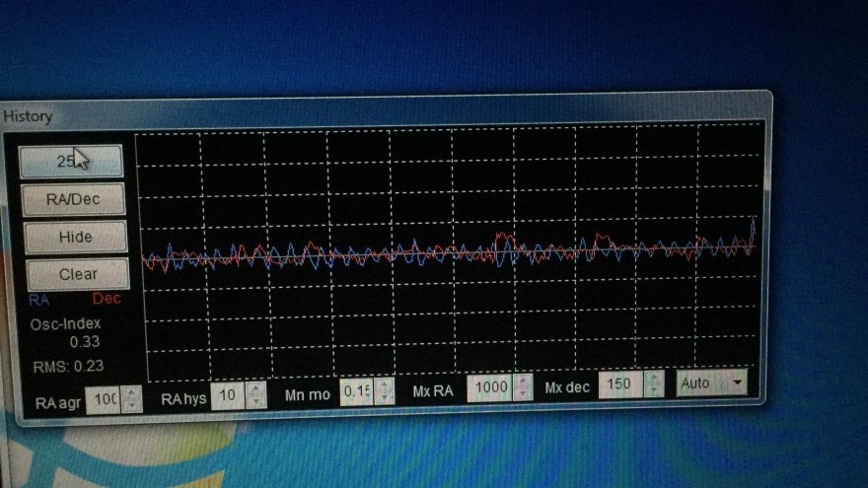Click the RA agr value field
Image resolution: width=868 pixels, height=488 pixels.
point(104,399)
